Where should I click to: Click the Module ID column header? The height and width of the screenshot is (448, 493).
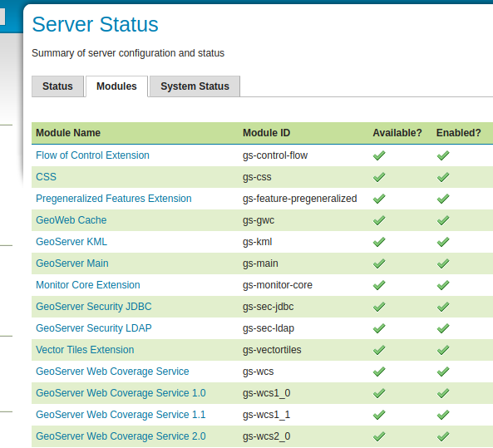tap(266, 133)
